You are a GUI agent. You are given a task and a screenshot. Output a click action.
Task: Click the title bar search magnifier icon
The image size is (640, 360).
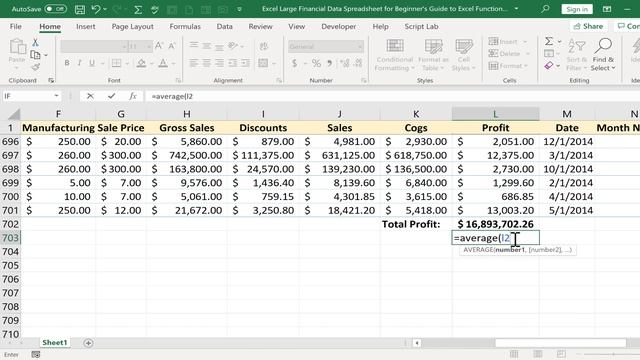(545, 9)
